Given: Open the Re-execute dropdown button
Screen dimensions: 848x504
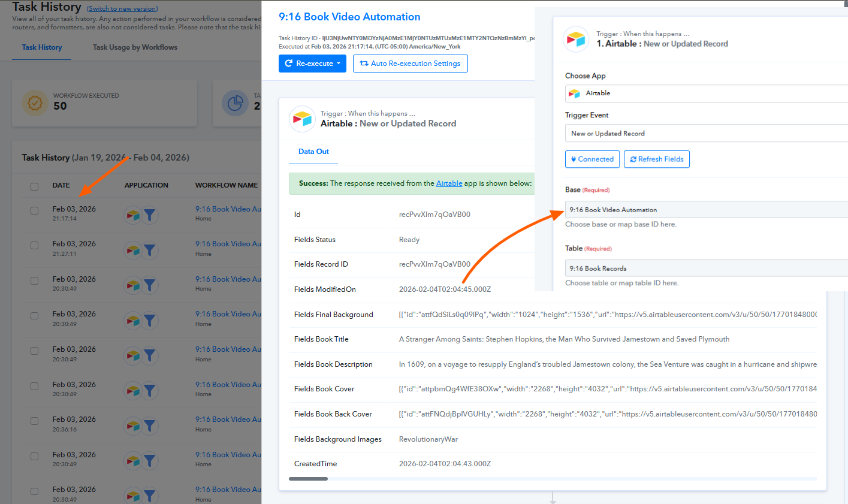Looking at the screenshot, I should tap(312, 64).
